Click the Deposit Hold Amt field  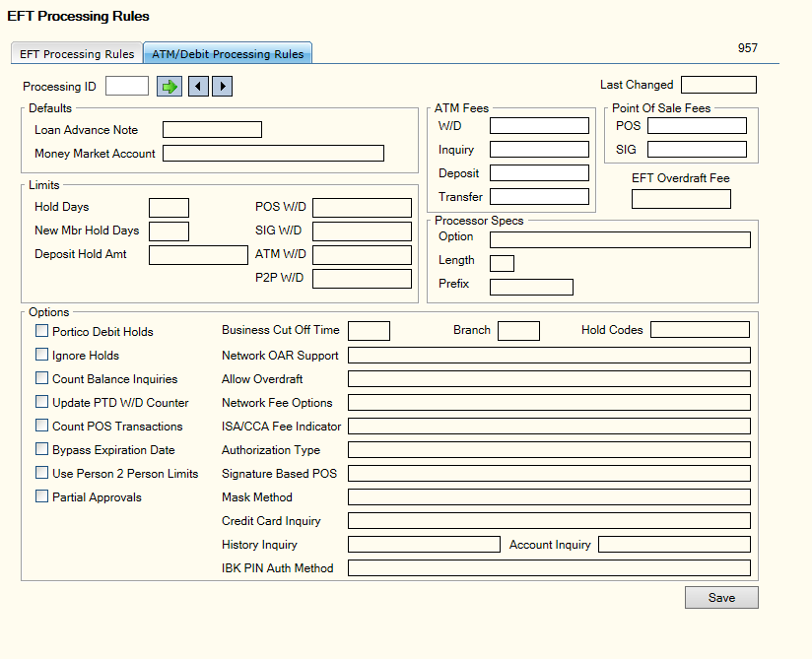point(198,255)
